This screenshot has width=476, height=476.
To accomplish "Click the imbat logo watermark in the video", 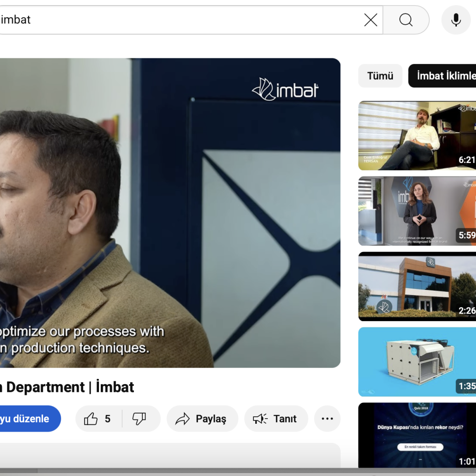I will coord(285,89).
